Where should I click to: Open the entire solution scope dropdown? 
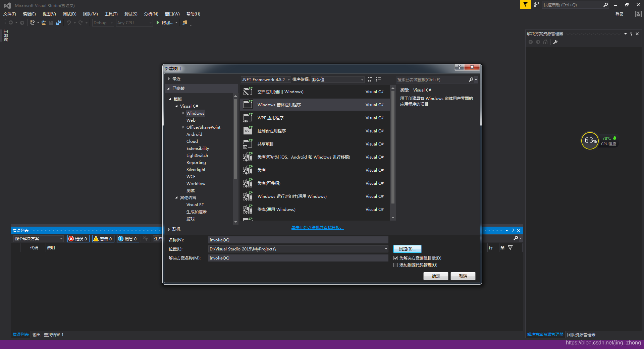pos(38,239)
